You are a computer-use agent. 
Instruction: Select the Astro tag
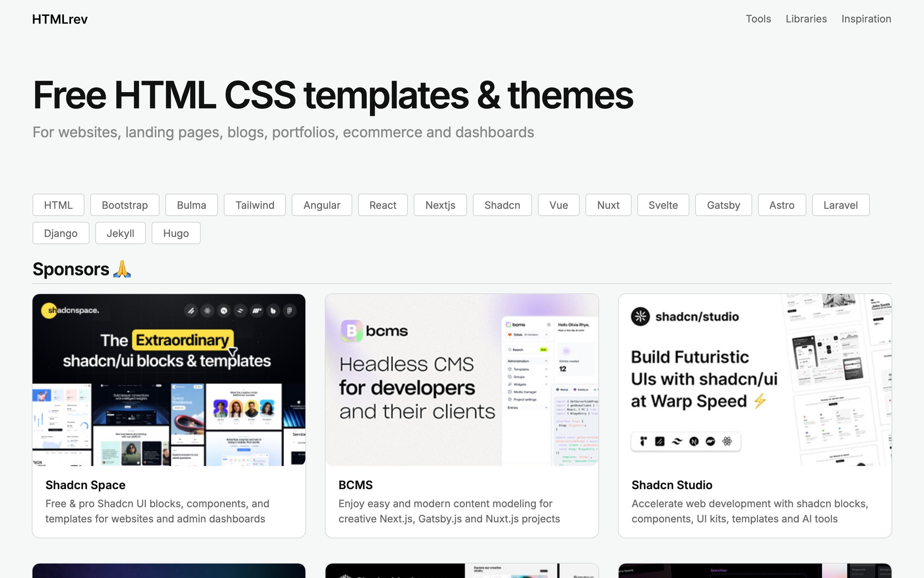(782, 205)
